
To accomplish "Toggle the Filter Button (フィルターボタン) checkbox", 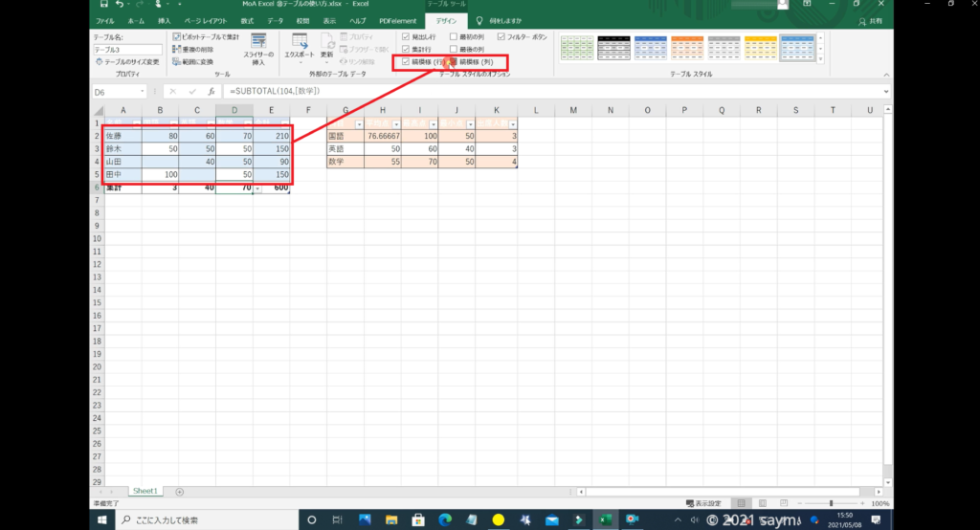I will click(500, 36).
